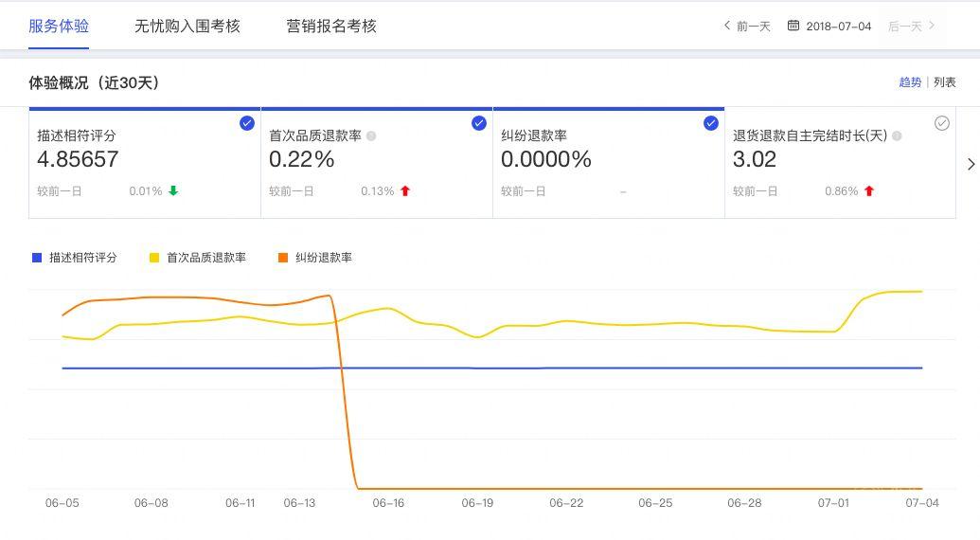Click the green down arrow under 描述相符评分

click(173, 190)
